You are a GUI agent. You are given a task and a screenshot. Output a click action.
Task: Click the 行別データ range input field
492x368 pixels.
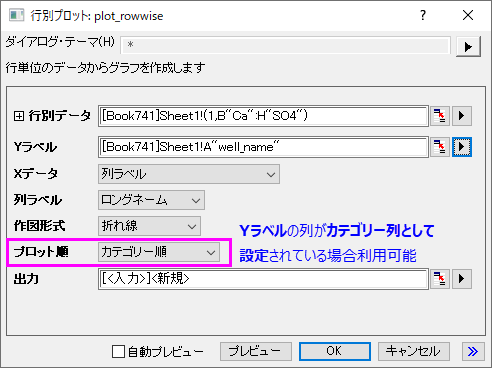coord(263,116)
